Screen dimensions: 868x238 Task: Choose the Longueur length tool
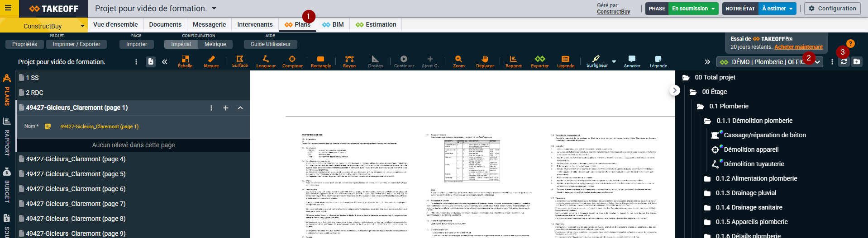pos(266,61)
